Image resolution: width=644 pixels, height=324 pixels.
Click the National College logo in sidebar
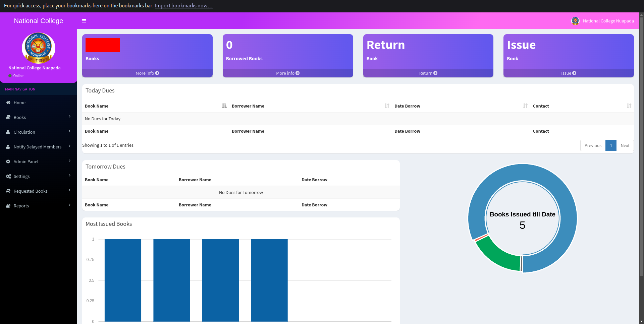(x=39, y=48)
